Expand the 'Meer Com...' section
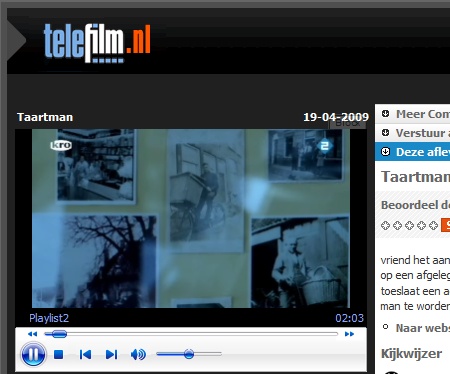 tap(412, 114)
